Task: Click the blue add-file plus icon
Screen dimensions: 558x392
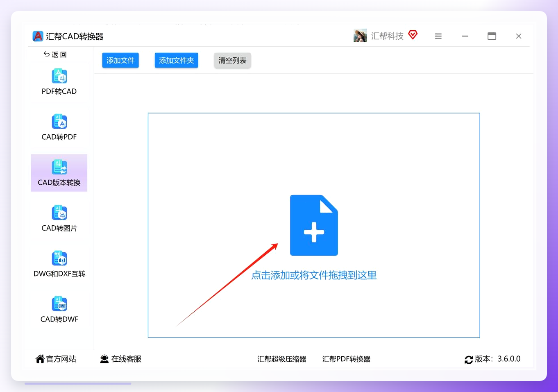Action: [314, 225]
